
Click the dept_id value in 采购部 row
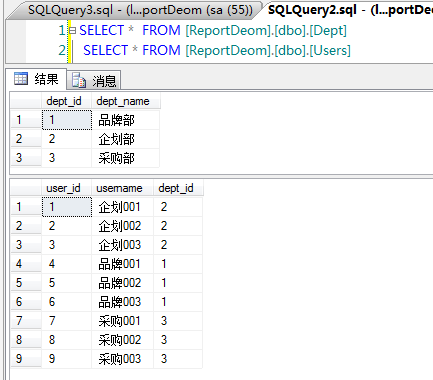67,158
